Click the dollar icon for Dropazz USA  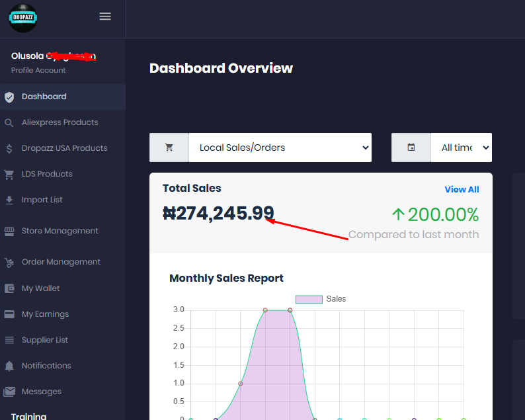9,149
